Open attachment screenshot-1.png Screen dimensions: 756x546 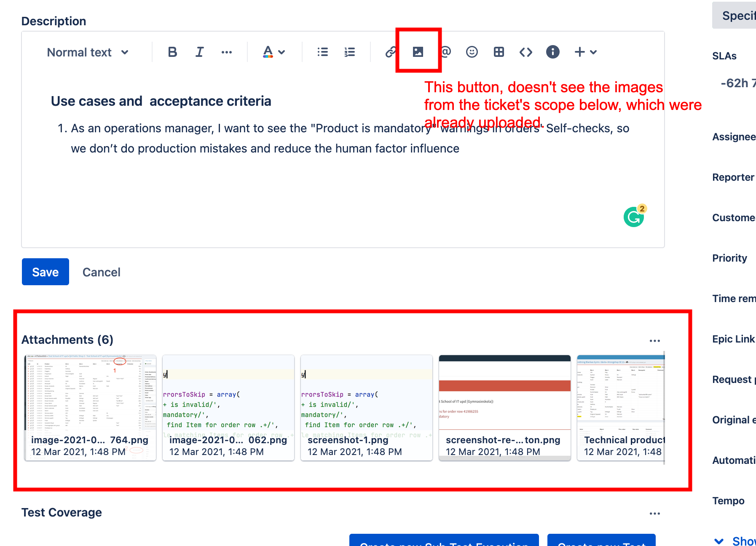(367, 408)
